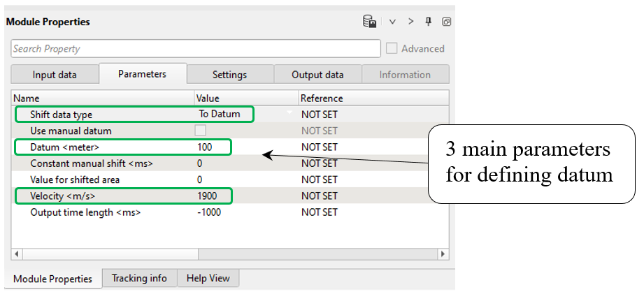Open the Settings tab

(x=229, y=75)
